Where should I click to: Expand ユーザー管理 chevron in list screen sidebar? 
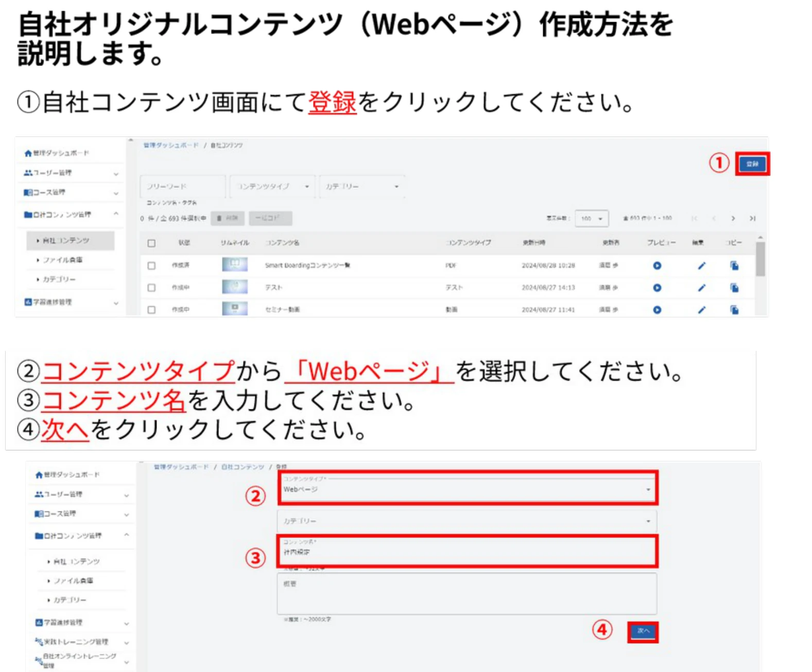(116, 174)
